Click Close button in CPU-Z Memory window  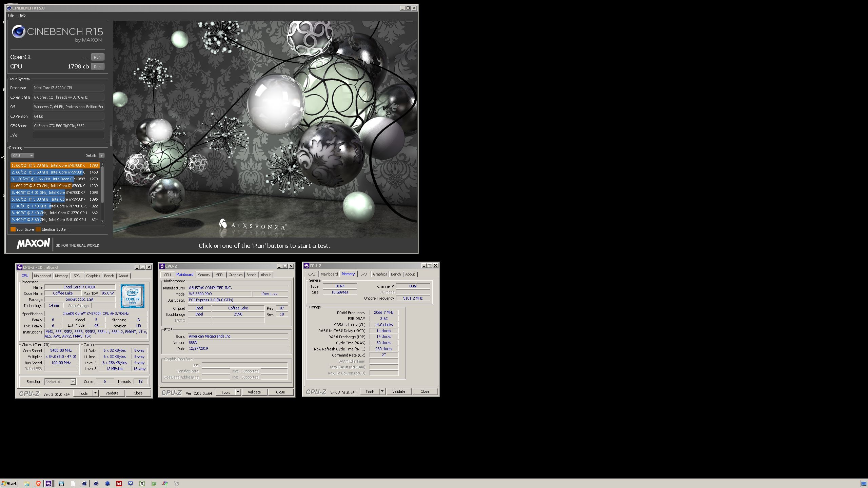425,392
